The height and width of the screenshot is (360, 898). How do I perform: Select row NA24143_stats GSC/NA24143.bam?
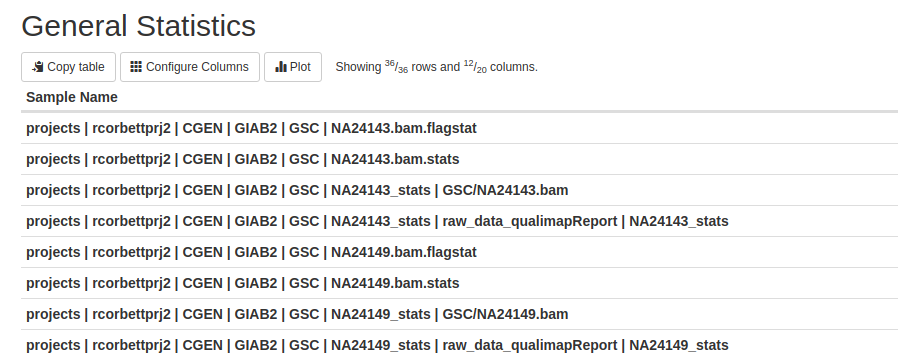pos(459,190)
